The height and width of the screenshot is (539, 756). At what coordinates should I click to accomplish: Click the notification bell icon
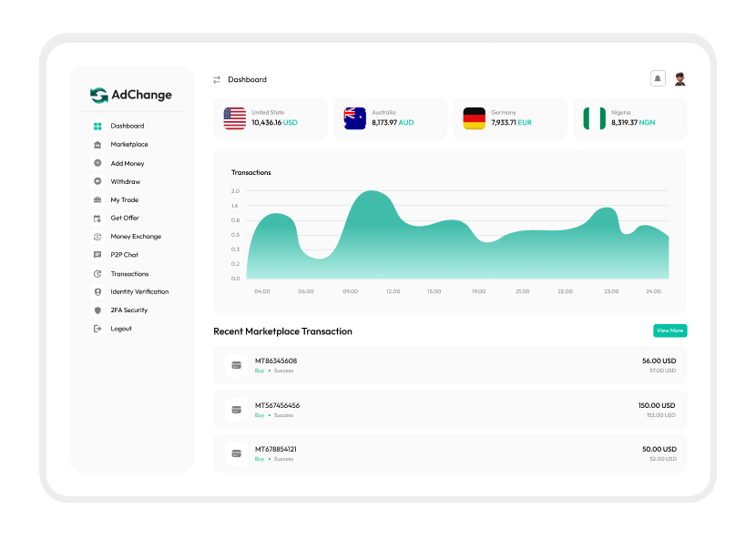tap(658, 79)
